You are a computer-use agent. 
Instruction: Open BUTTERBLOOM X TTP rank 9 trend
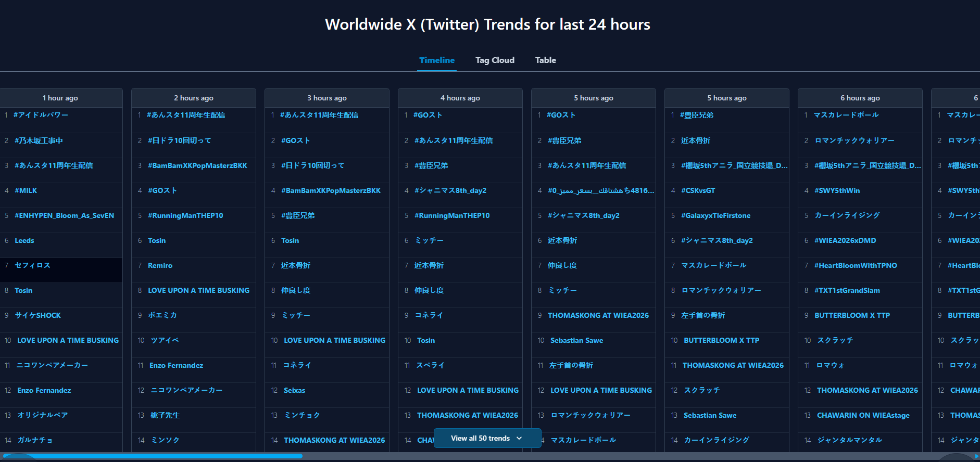pos(852,315)
